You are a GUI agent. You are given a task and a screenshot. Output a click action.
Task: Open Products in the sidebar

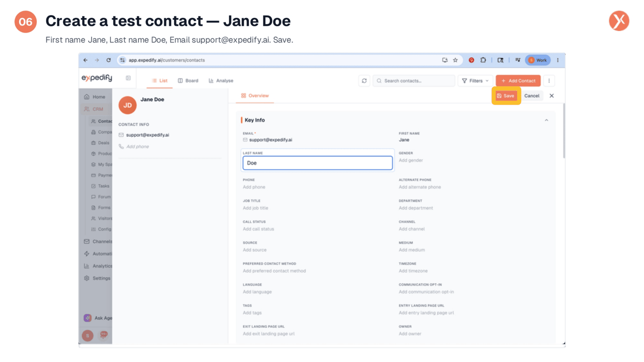pos(101,154)
